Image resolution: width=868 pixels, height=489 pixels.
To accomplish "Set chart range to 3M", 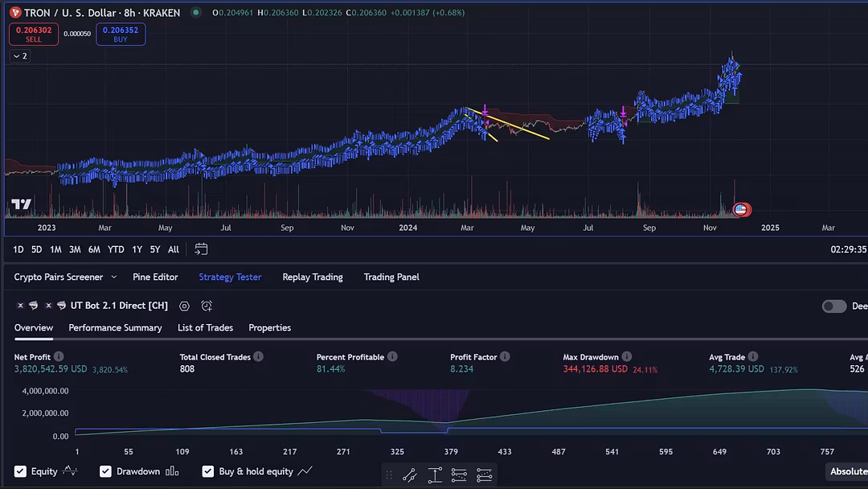I will coord(75,250).
